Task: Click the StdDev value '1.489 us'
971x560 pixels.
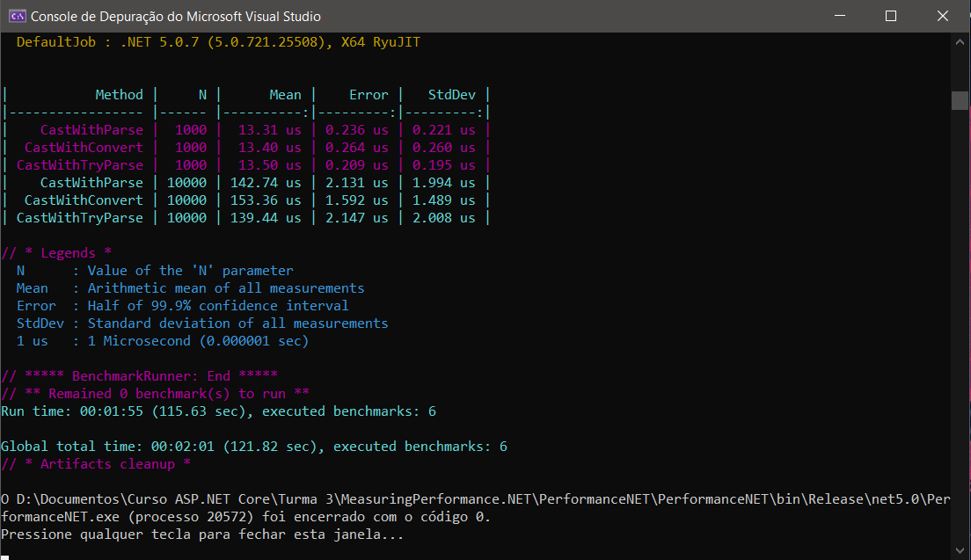Action: pyautogui.click(x=444, y=200)
